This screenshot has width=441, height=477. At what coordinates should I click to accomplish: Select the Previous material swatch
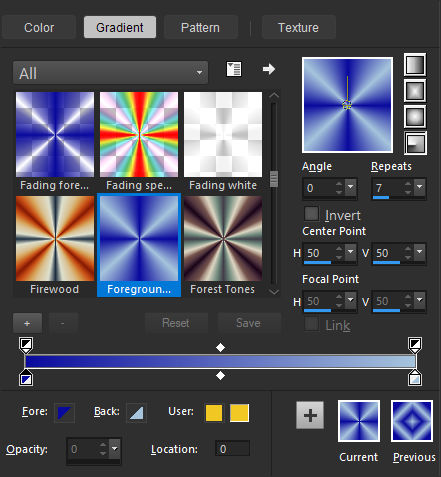[x=412, y=421]
